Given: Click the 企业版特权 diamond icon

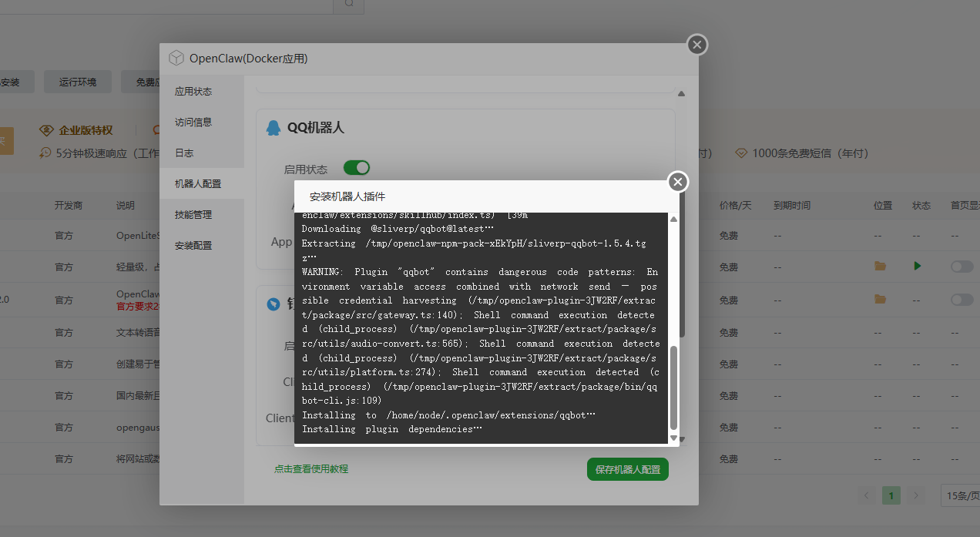Looking at the screenshot, I should tap(46, 130).
